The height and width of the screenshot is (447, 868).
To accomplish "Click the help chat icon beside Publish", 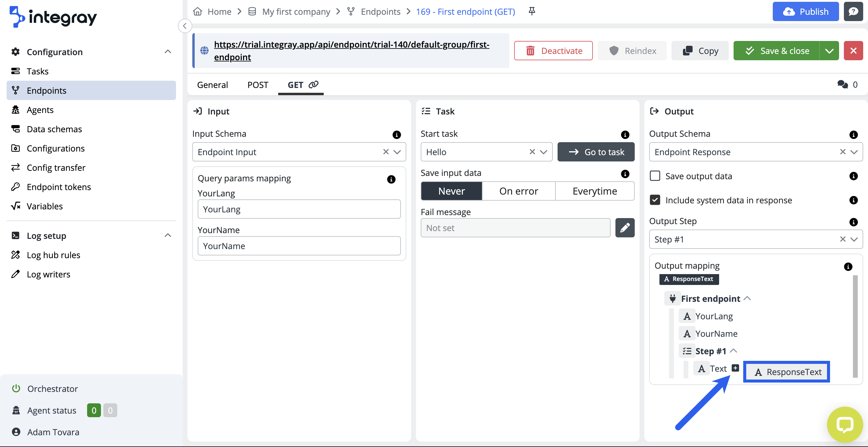I will 853,11.
